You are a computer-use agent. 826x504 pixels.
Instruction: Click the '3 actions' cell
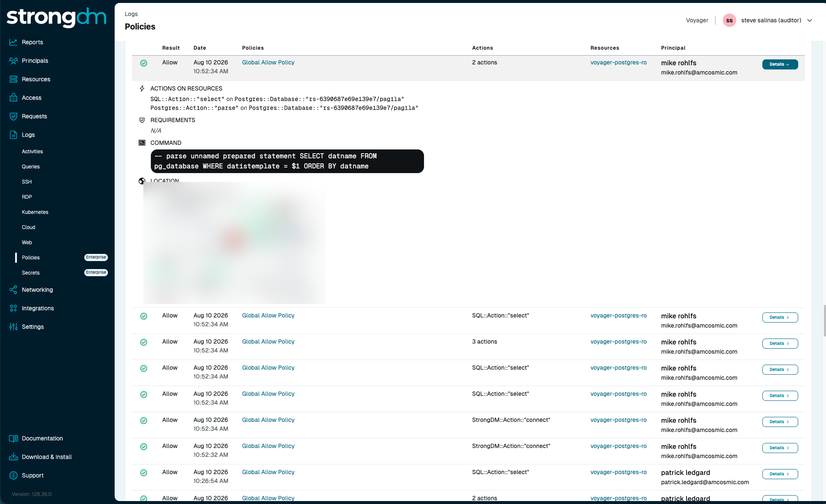(x=485, y=341)
